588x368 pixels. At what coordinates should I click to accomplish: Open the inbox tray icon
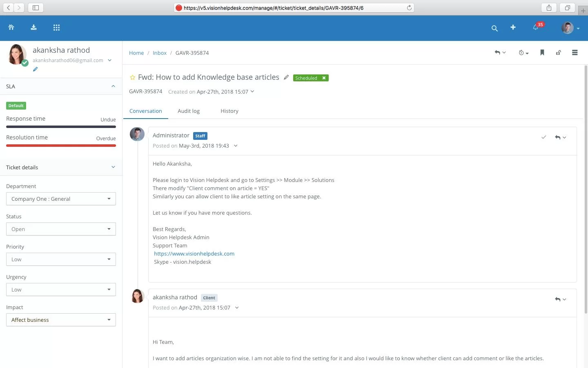click(33, 27)
